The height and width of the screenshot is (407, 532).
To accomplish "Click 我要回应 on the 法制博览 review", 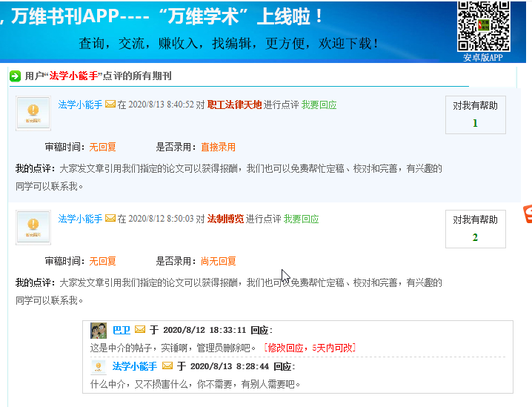I will (301, 219).
